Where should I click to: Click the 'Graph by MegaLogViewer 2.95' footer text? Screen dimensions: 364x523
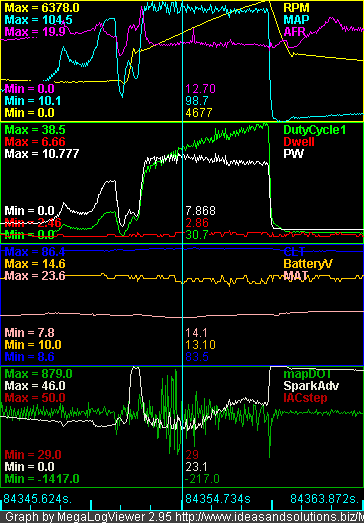[x=89, y=517]
